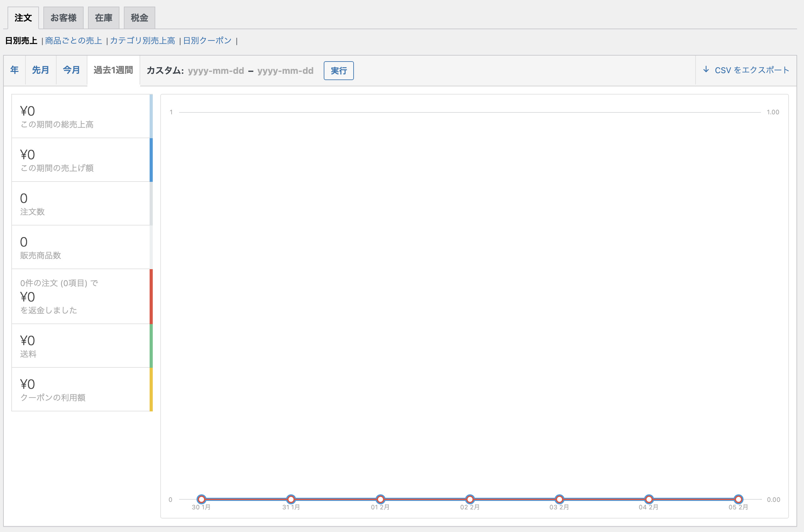
Task: Select the 先月 date range
Action: click(41, 70)
